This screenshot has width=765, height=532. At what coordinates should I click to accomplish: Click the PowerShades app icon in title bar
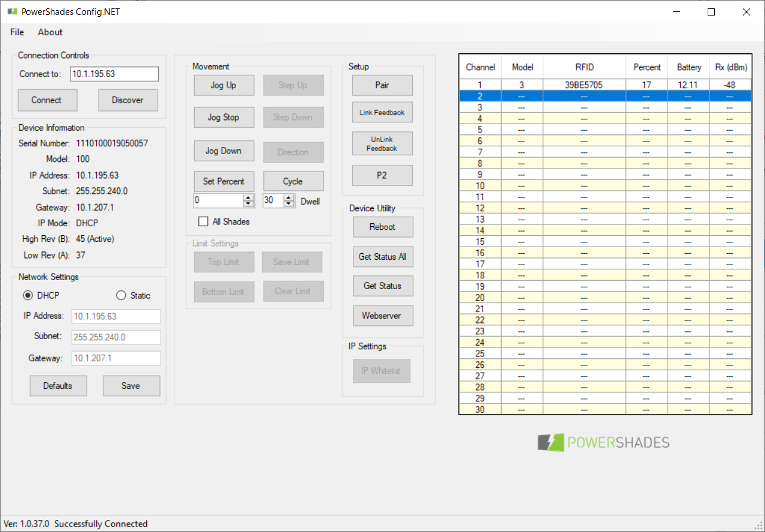coord(12,11)
